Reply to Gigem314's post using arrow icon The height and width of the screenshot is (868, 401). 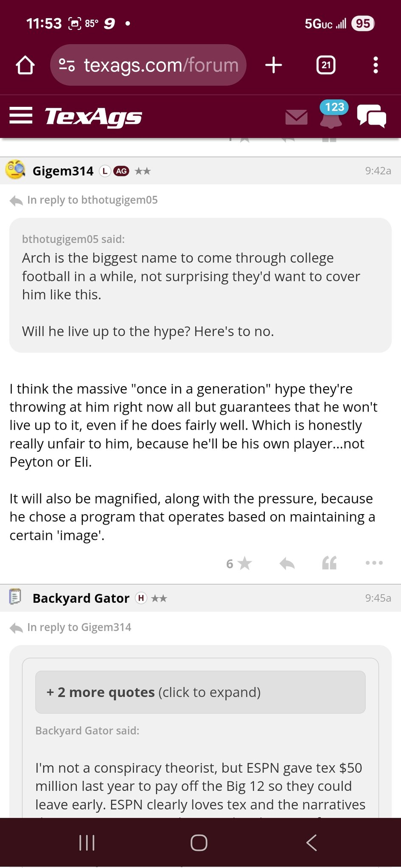point(287,563)
